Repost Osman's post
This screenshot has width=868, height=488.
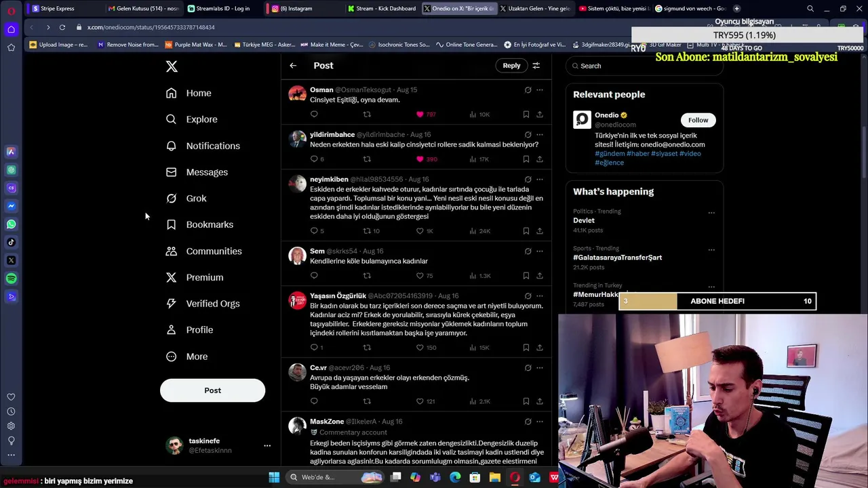(367, 115)
